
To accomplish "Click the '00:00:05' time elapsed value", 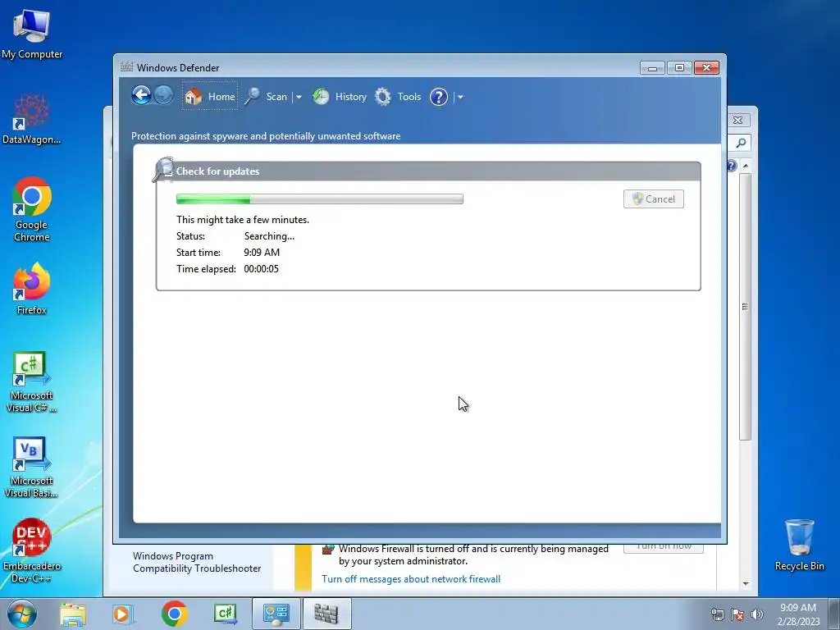I will tap(261, 269).
